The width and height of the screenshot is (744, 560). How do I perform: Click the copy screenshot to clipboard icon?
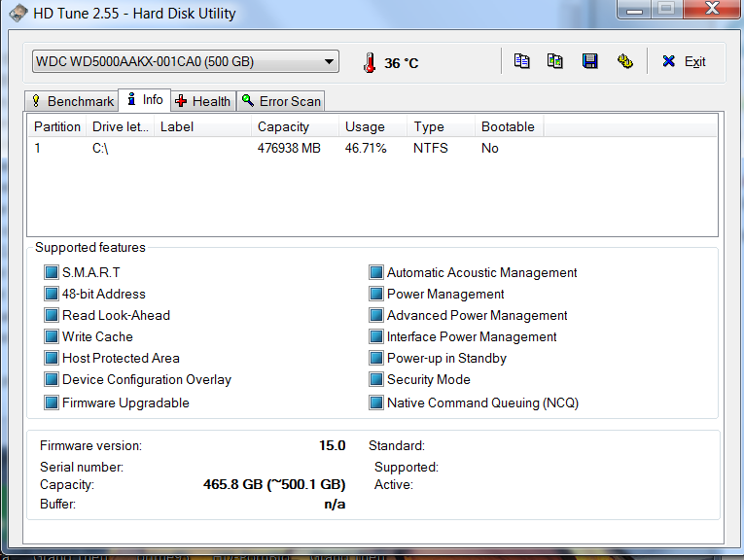(554, 61)
